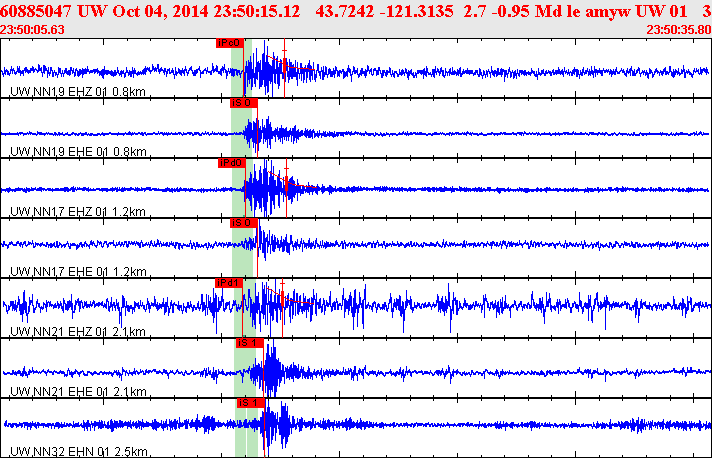This screenshot has height=458, width=712.
Task: Click the coda duration cross marker on NN21 EHZ
Action: 282,284
